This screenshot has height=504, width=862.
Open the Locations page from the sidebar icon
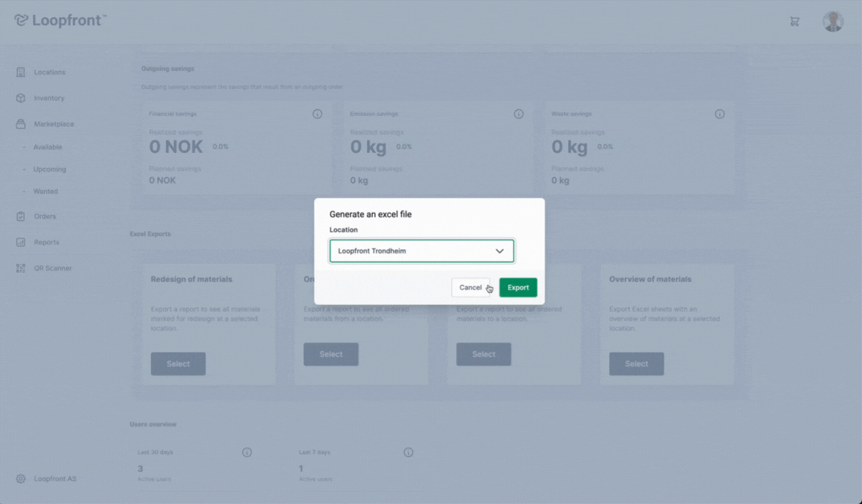[x=21, y=72]
